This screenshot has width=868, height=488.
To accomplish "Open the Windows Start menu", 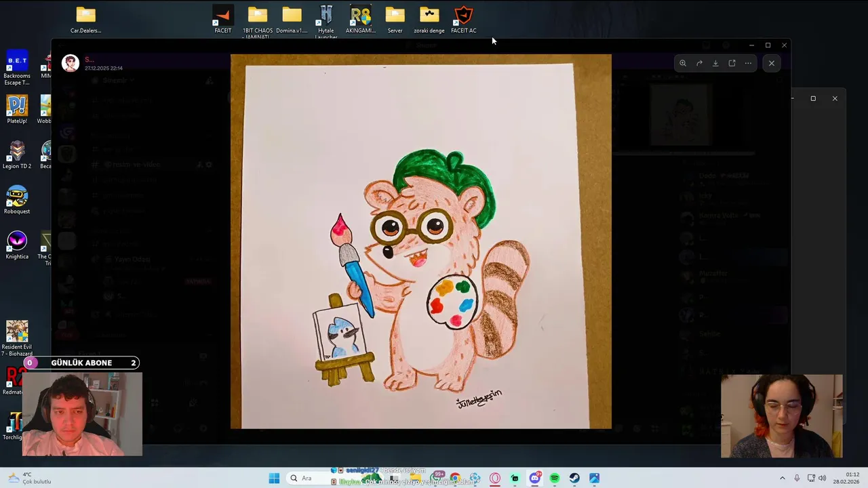I will pos(274,479).
